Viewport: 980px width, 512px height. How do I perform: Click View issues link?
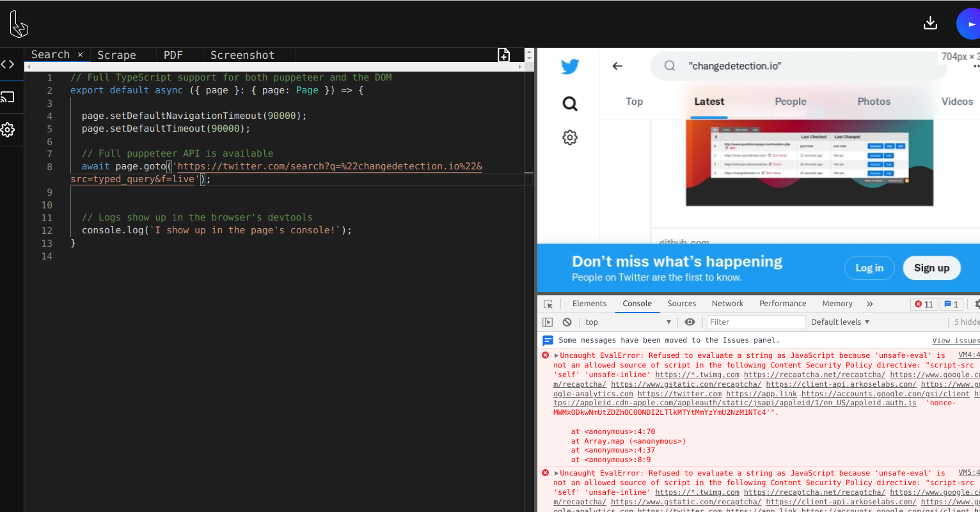click(x=956, y=341)
